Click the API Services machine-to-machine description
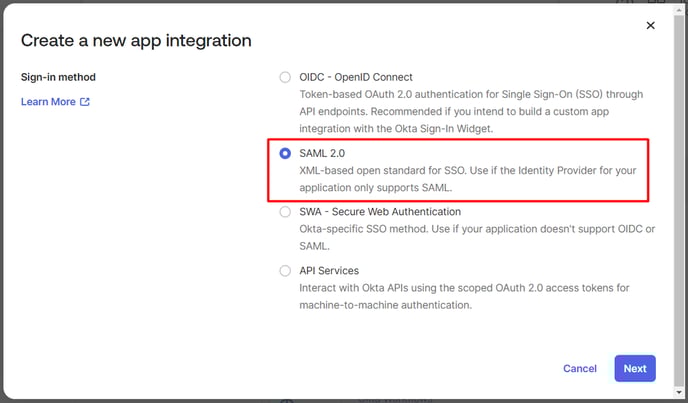The width and height of the screenshot is (688, 403). coord(466,296)
